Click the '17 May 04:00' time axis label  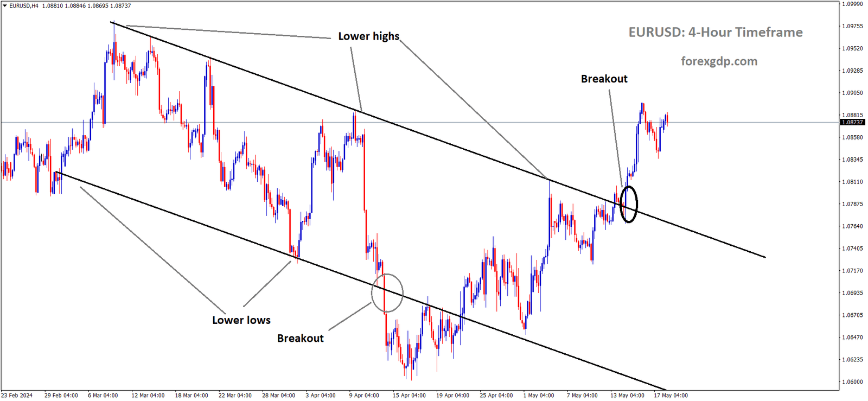(671, 396)
